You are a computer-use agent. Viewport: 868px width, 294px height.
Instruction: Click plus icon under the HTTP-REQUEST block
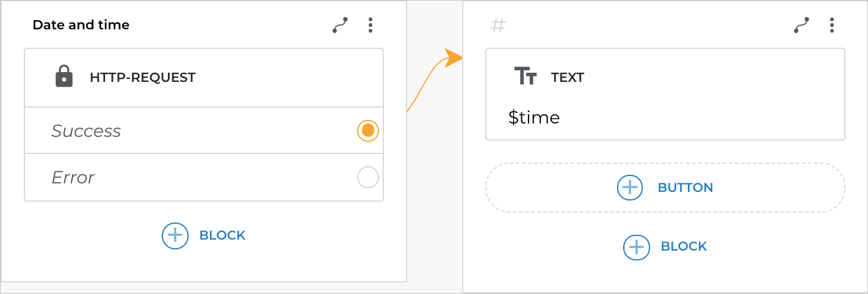pos(175,235)
